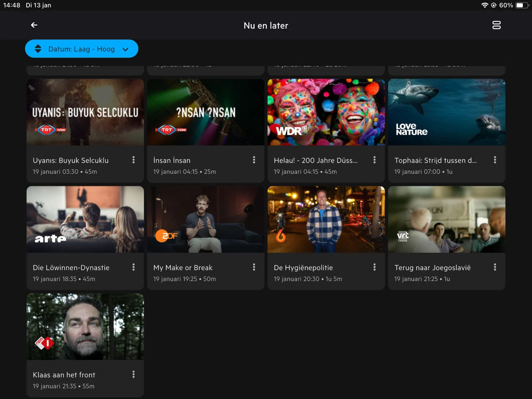Select the title 'İnsan İnsan'
532x399 pixels.
pyautogui.click(x=172, y=160)
